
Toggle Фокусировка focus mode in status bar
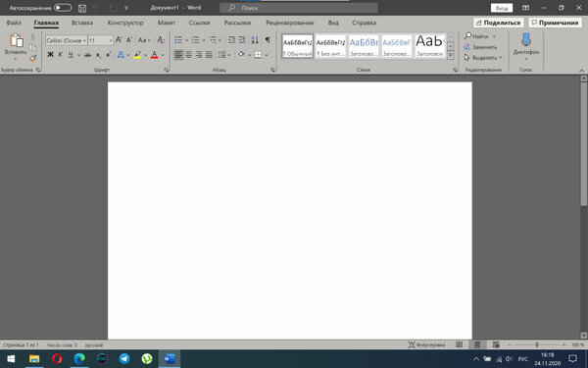pyautogui.click(x=426, y=344)
